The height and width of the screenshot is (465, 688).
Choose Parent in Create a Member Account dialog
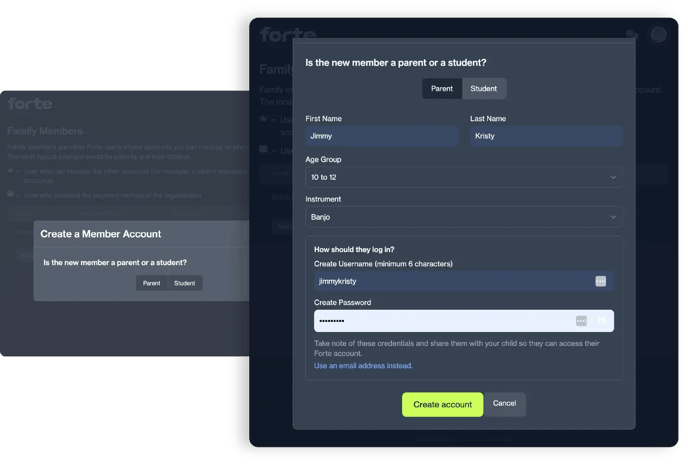[151, 283]
